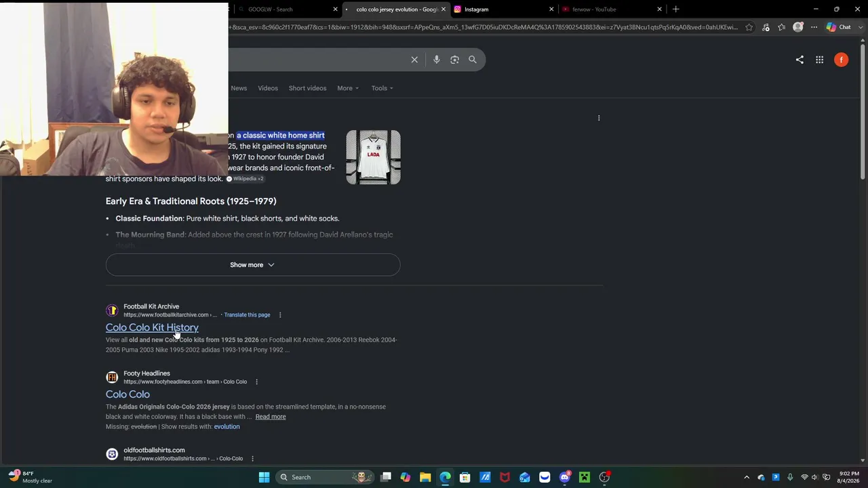Open the Wikipedia +2 sources chip

pos(245,179)
